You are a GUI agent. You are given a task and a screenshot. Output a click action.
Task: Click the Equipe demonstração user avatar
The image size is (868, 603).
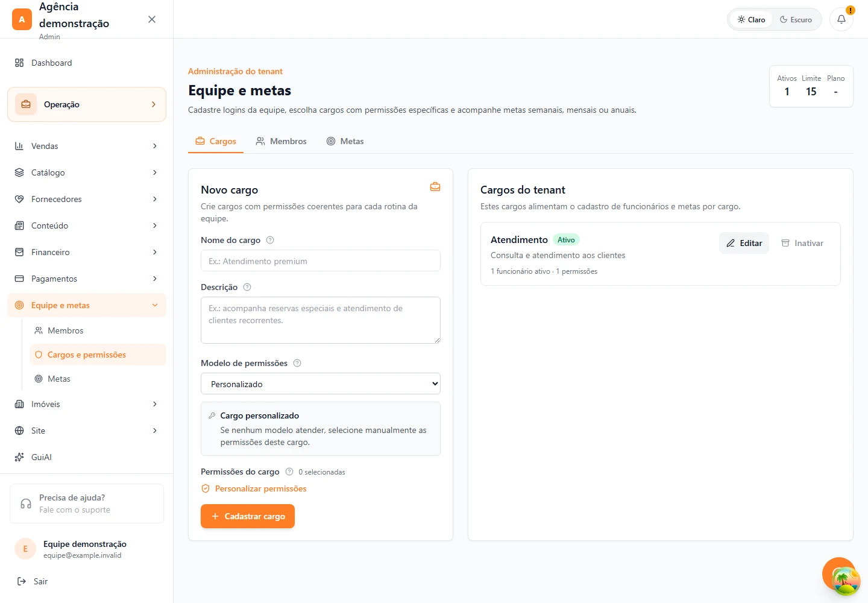coord(25,549)
